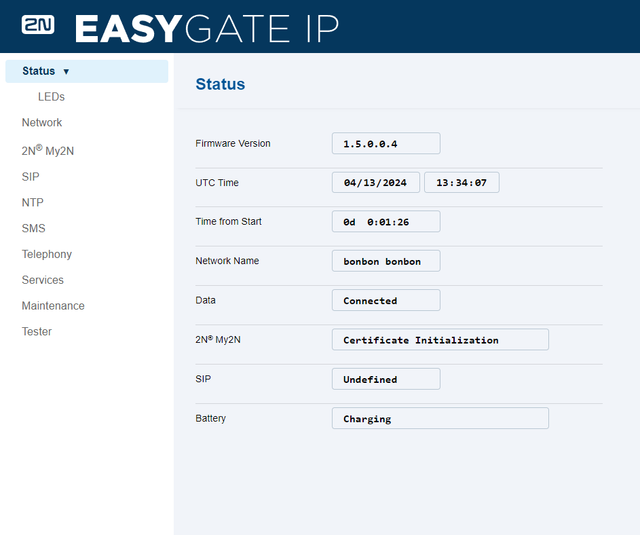Click the 2N My2N status row label
This screenshot has width=640, height=535.
[218, 340]
